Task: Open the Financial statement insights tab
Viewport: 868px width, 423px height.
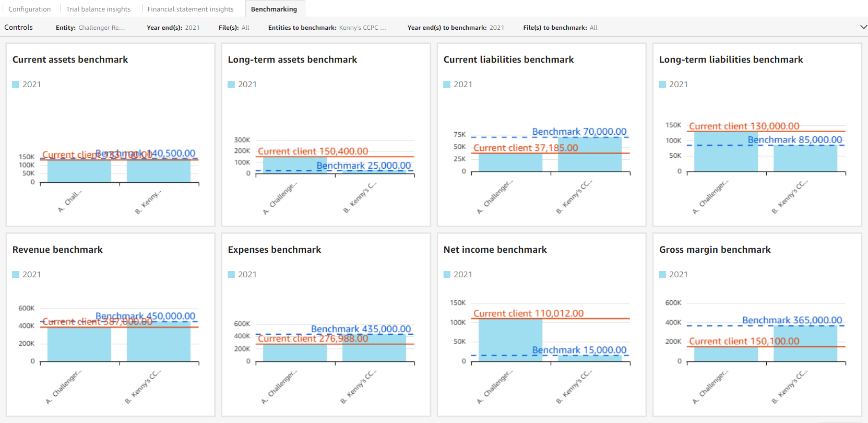Action: pos(191,9)
